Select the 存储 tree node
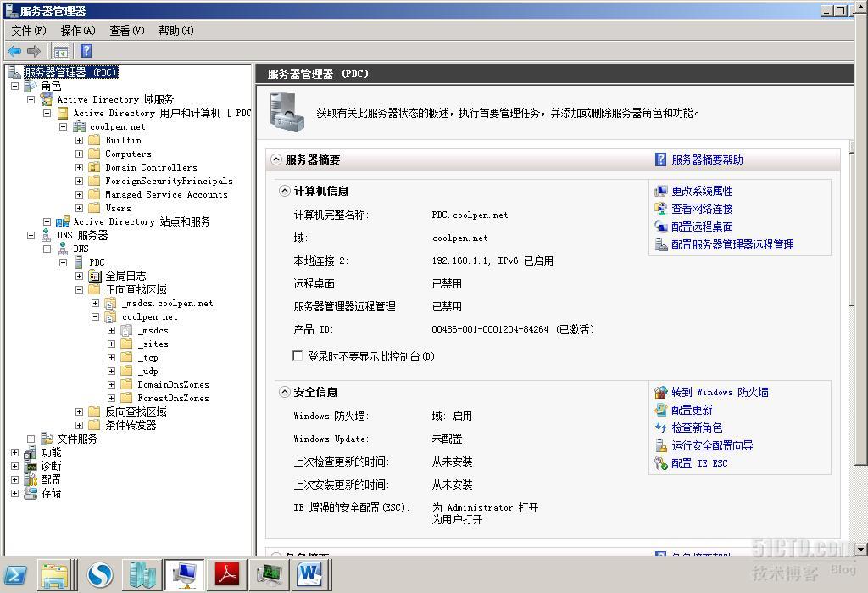The width and height of the screenshot is (868, 593). pyautogui.click(x=51, y=493)
